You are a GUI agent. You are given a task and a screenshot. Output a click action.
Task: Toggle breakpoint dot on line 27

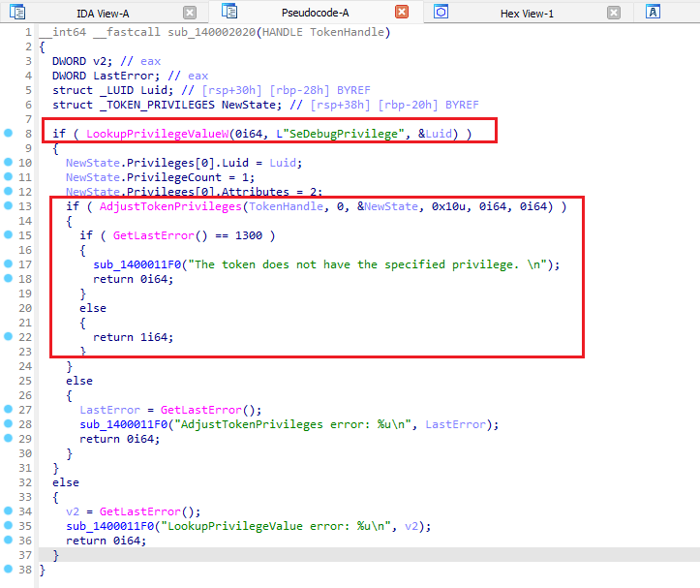pyautogui.click(x=8, y=409)
